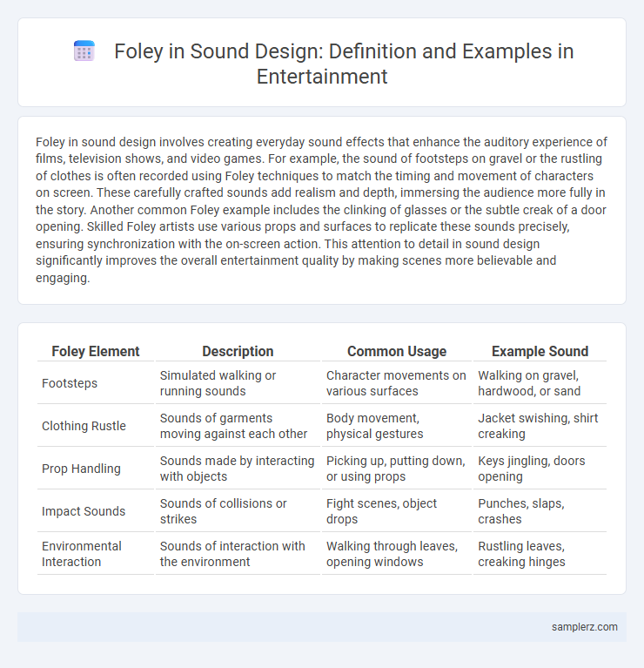Viewport: 644px width, 668px height.
Task: Click 'Sounds of interaction with the environment'
Action: (x=238, y=553)
